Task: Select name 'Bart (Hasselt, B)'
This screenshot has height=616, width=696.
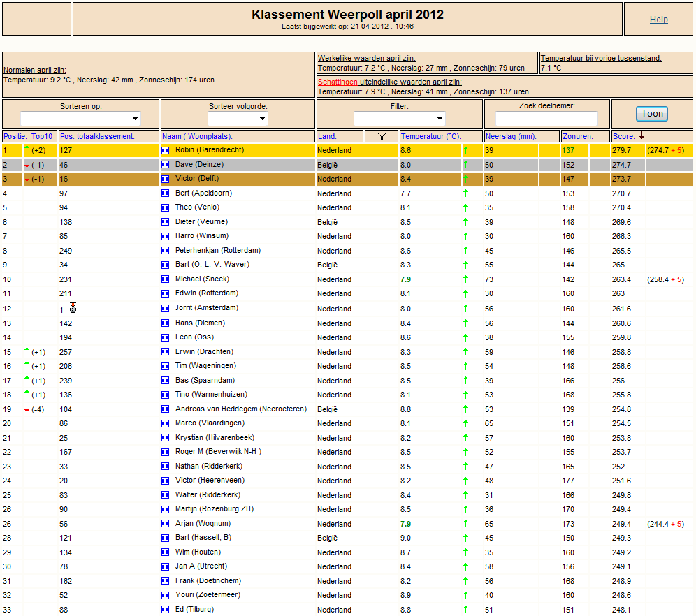Action: (x=203, y=538)
